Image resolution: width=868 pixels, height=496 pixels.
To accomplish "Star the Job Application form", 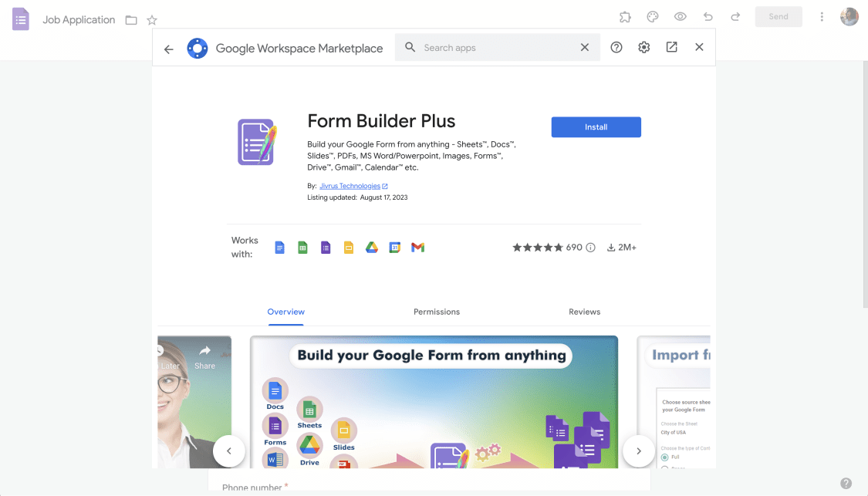I will coord(151,20).
